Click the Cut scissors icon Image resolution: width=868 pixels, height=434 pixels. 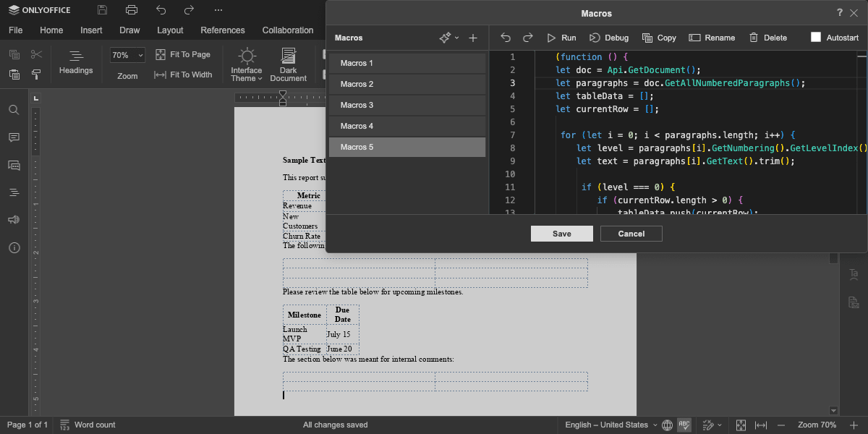[36, 55]
